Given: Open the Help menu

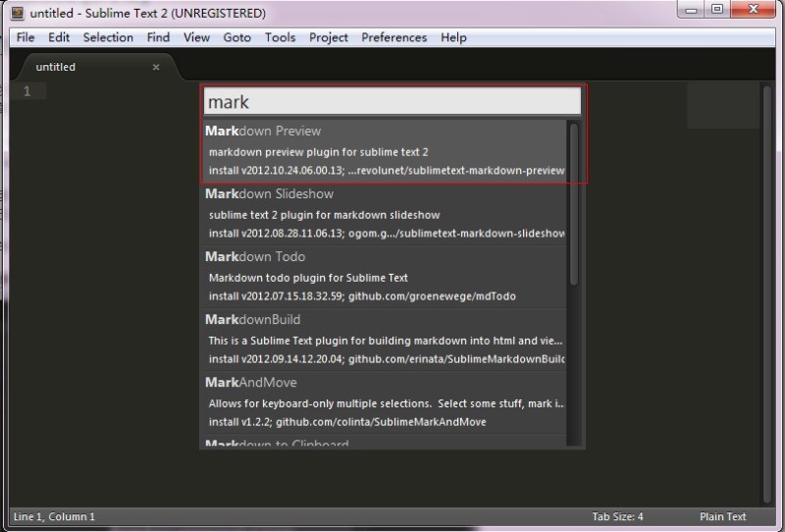Looking at the screenshot, I should (453, 37).
